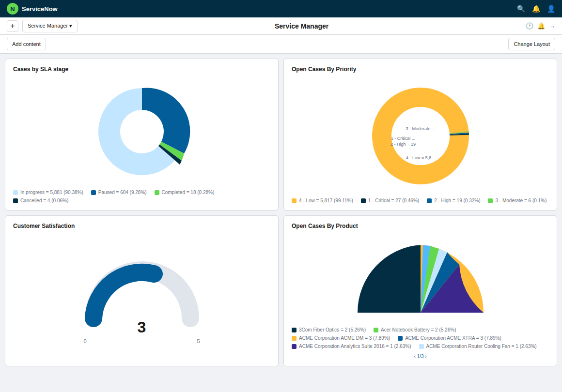Click the green Completed donut slice
The height and width of the screenshot is (392, 562).
tap(174, 152)
